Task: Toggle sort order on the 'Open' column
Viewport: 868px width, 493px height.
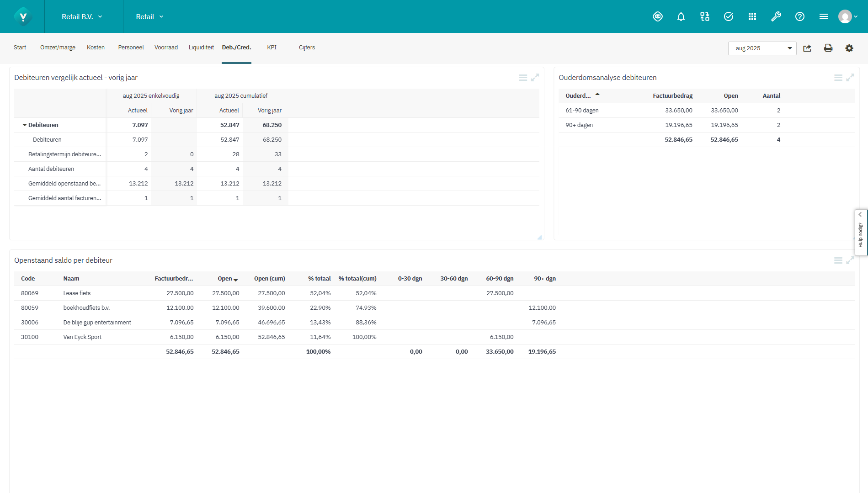Action: pos(236,279)
